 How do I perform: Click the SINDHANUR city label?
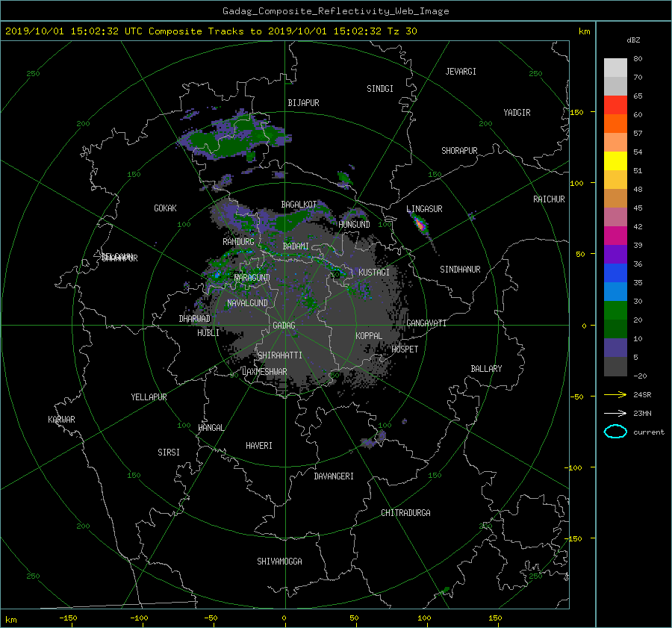coord(460,270)
